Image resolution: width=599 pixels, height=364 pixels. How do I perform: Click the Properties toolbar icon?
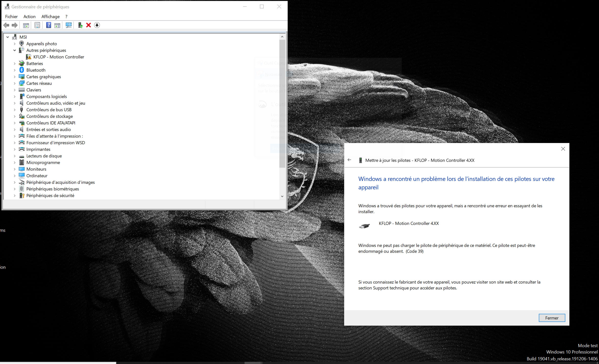pos(37,25)
